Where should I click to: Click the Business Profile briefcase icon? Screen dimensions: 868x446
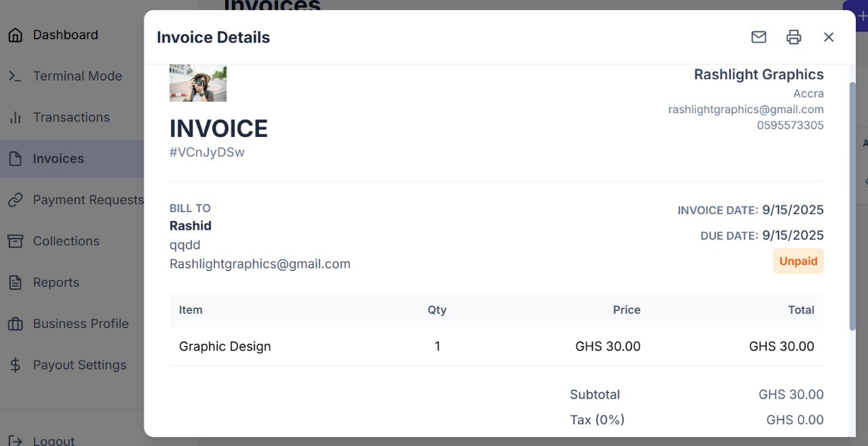15,324
